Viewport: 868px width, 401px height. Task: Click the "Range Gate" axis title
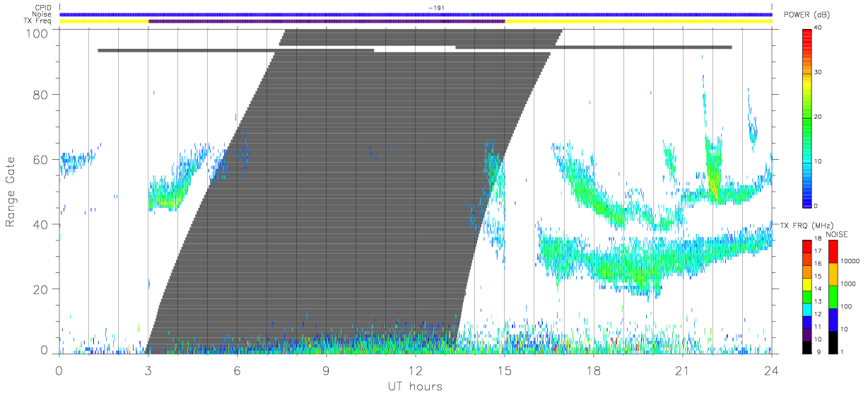11,192
